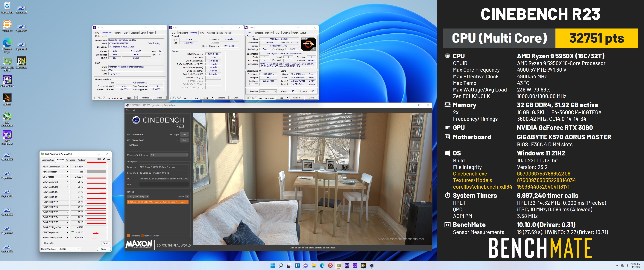Viewport: 644px width, 270px height.
Task: Open Graphics tab in CPU-Z Mainboard window
Action: (x=134, y=33)
